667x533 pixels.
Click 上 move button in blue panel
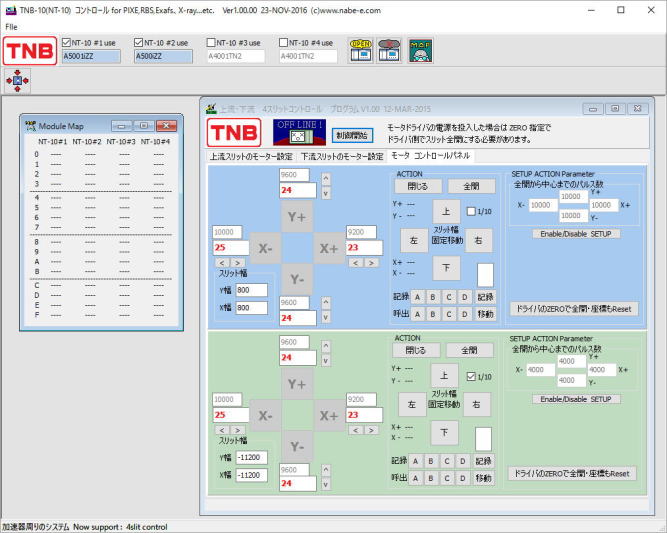pos(446,211)
